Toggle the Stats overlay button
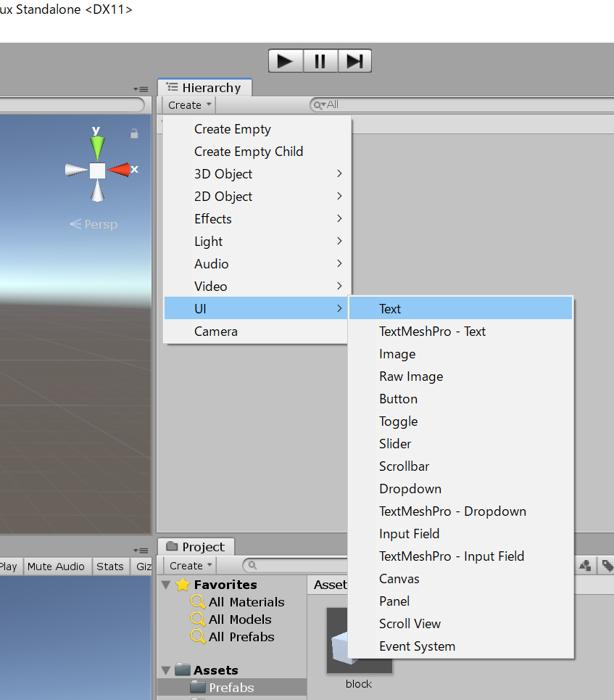The width and height of the screenshot is (614, 700). click(110, 567)
